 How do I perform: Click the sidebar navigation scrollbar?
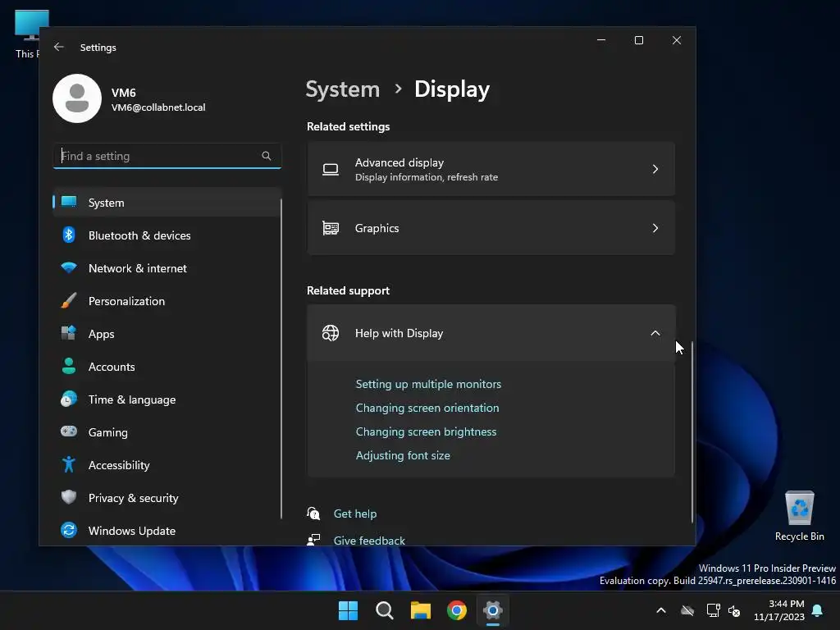281,359
